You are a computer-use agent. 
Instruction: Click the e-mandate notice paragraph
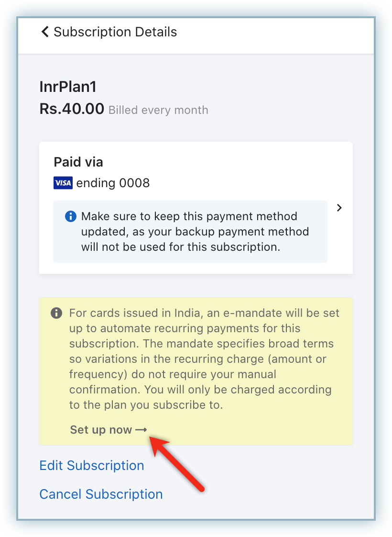pos(204,359)
